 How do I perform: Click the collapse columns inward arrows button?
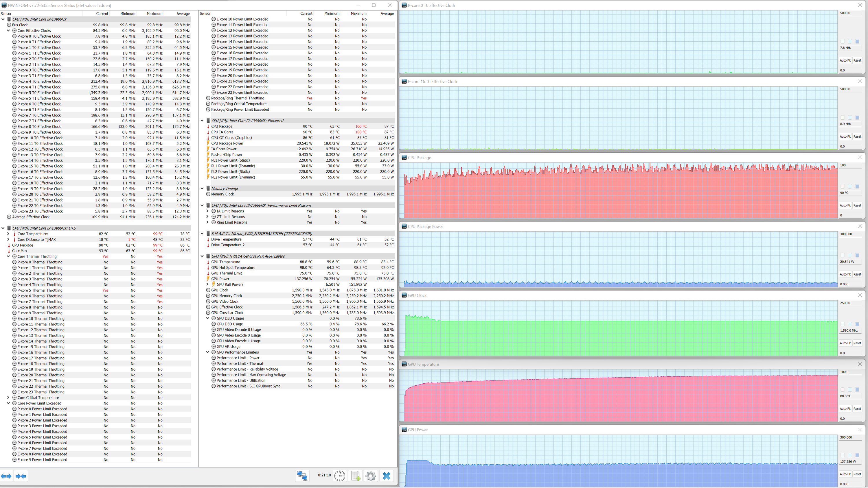point(21,476)
